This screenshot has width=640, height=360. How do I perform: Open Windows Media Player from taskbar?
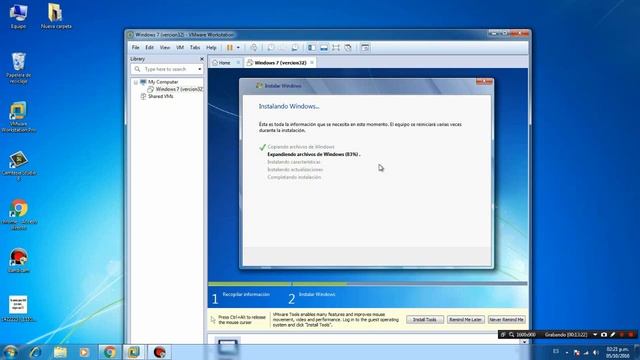click(84, 352)
